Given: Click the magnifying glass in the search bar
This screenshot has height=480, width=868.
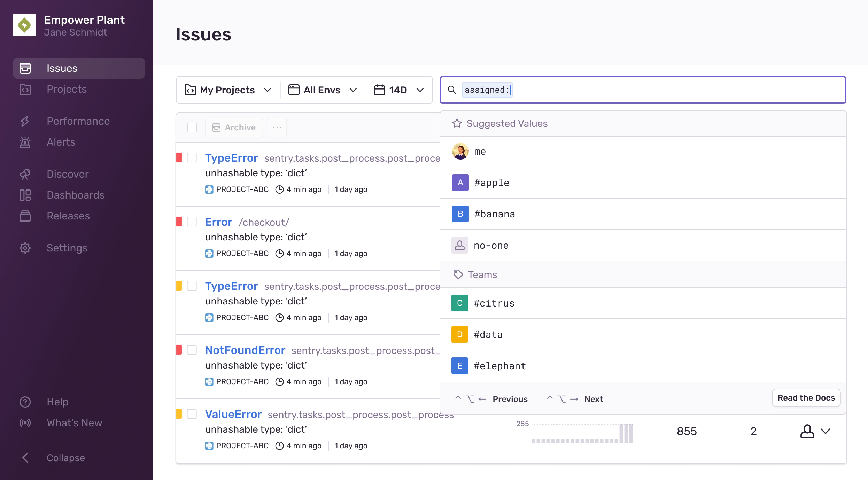Looking at the screenshot, I should click(x=452, y=90).
